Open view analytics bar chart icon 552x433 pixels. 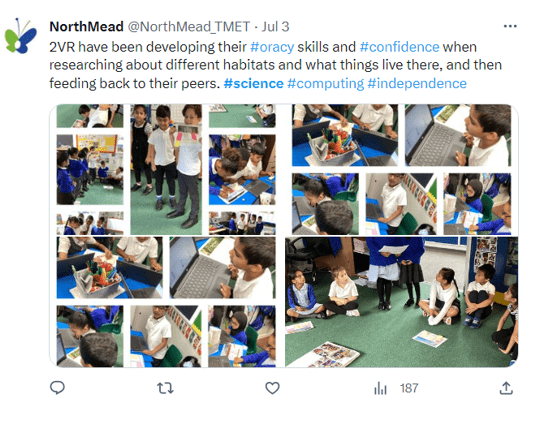pos(380,388)
